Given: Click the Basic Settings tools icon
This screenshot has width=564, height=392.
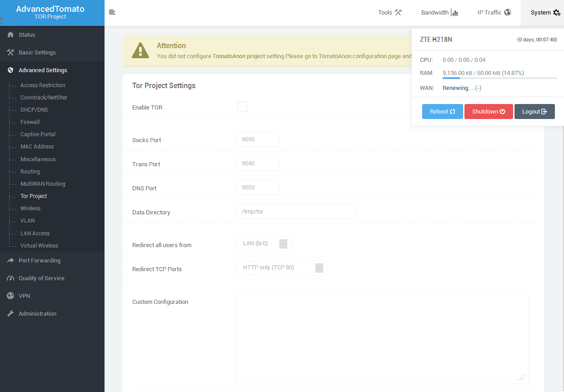Looking at the screenshot, I should (x=10, y=52).
